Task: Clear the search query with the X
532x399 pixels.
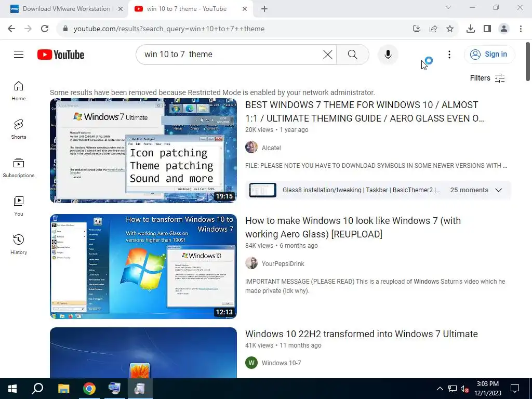Action: point(327,54)
